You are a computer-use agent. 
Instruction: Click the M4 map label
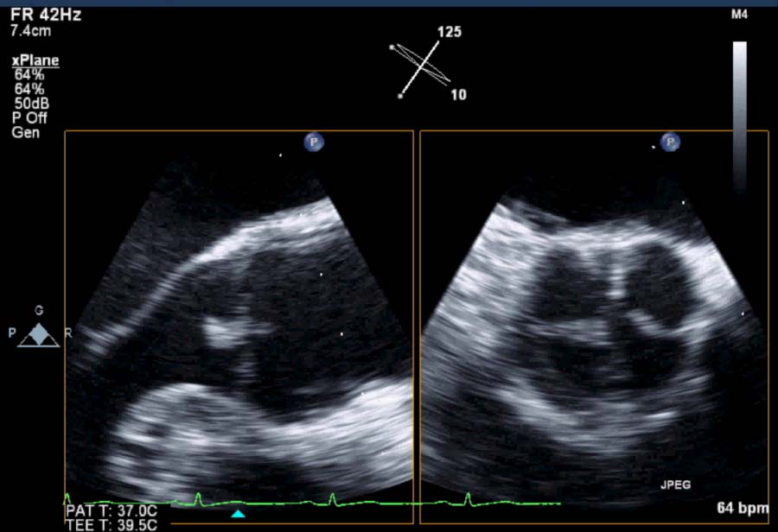(739, 16)
